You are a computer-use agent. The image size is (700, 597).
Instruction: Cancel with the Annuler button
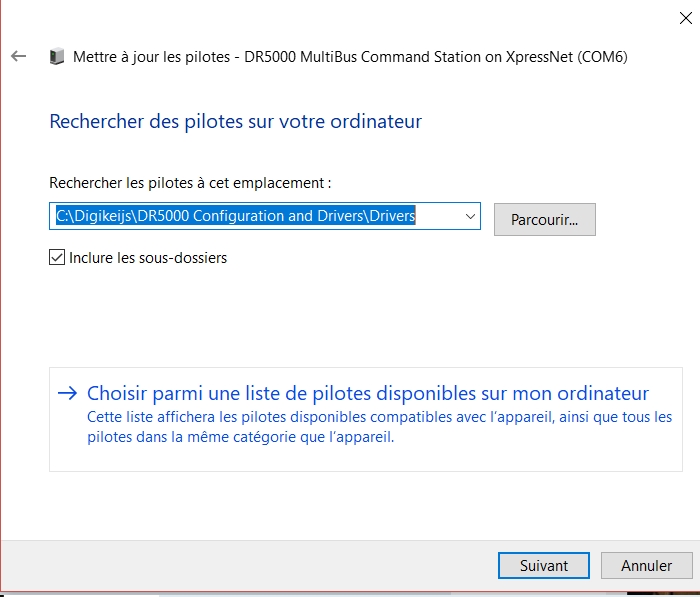point(646,566)
